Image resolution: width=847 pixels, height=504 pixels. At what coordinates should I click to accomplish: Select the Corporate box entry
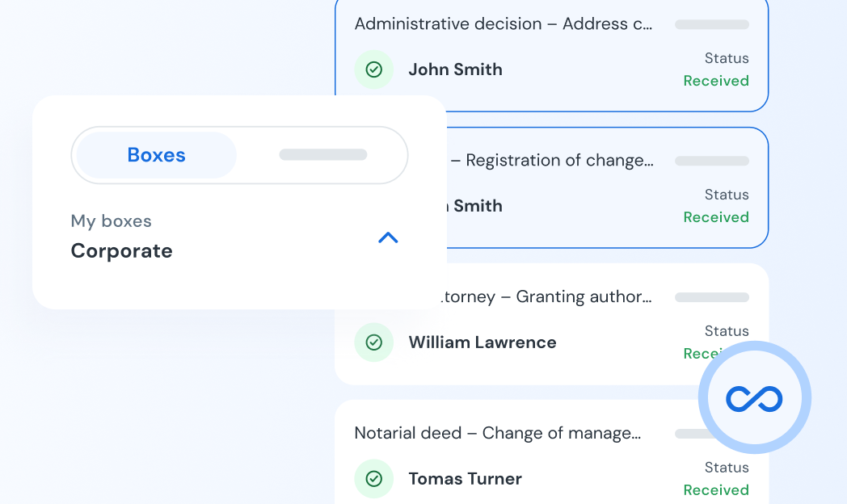click(121, 251)
